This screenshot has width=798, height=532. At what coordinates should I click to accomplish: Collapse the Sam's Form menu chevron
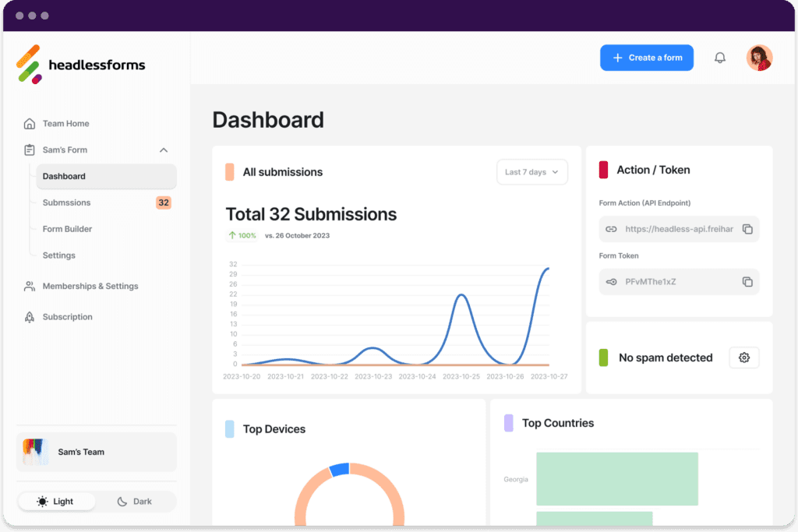pyautogui.click(x=164, y=150)
